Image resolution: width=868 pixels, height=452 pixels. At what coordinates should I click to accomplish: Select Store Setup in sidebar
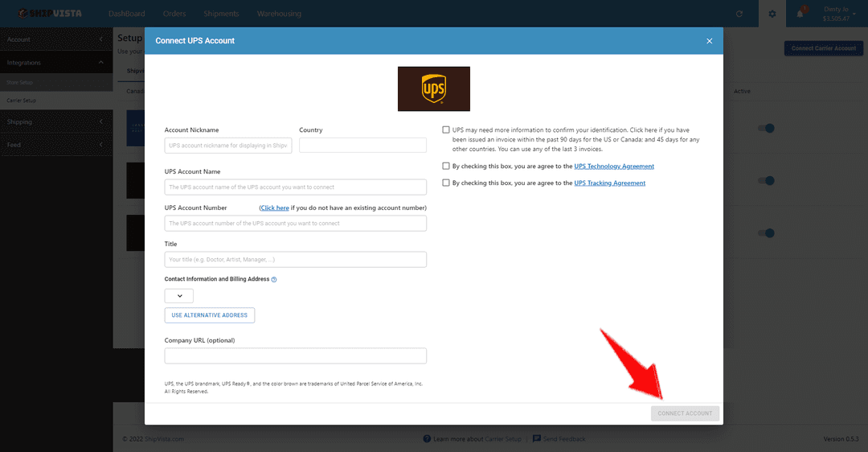(56, 83)
